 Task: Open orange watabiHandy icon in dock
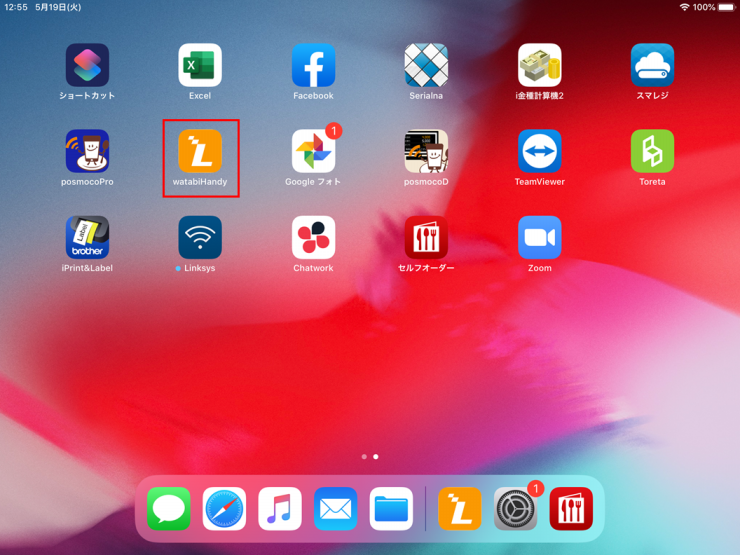[460, 509]
